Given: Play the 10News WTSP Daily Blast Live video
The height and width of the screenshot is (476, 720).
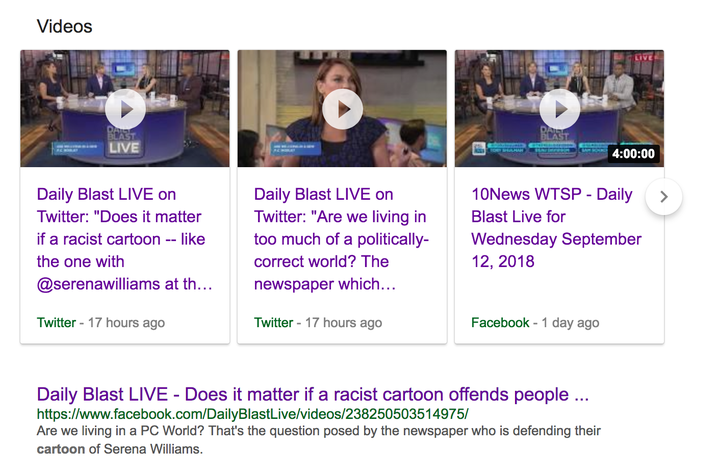Looking at the screenshot, I should tap(559, 109).
